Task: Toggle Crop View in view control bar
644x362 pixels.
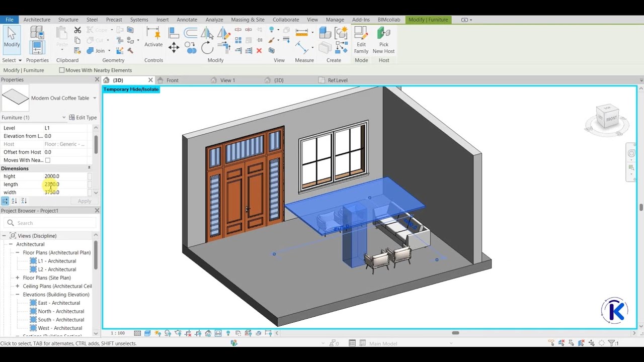Action: [x=188, y=333]
